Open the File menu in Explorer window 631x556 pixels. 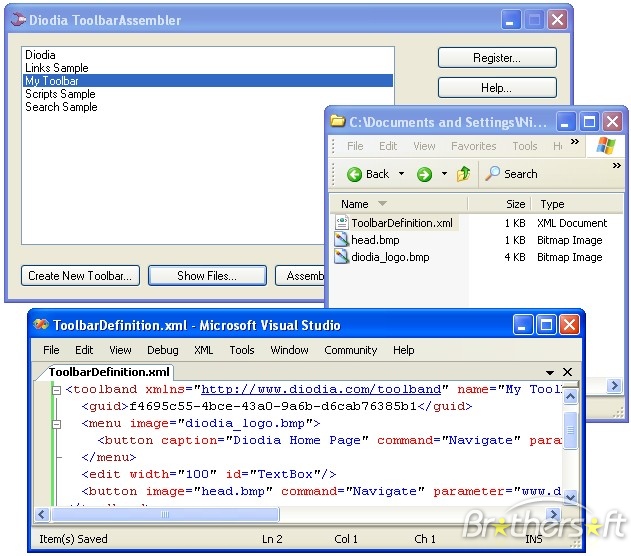[x=355, y=146]
